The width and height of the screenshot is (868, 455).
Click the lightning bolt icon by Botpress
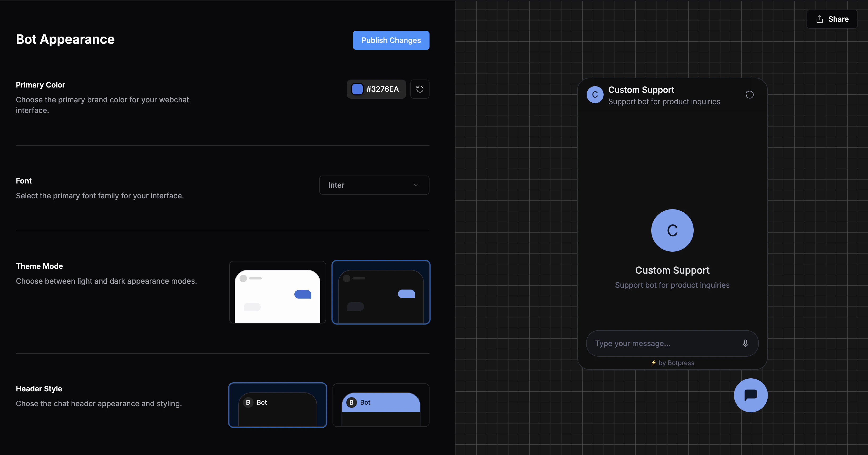click(653, 362)
